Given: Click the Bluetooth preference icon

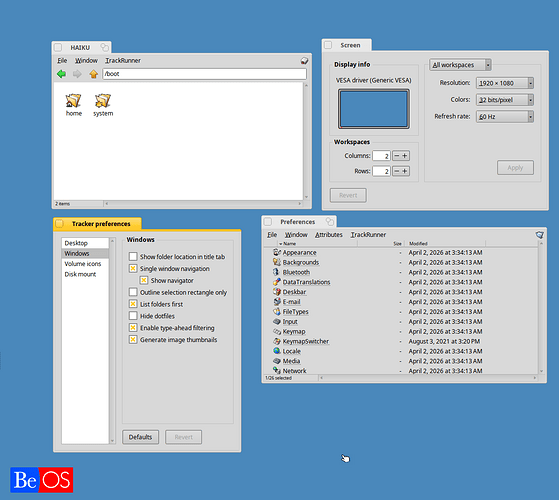Looking at the screenshot, I should 277,272.
